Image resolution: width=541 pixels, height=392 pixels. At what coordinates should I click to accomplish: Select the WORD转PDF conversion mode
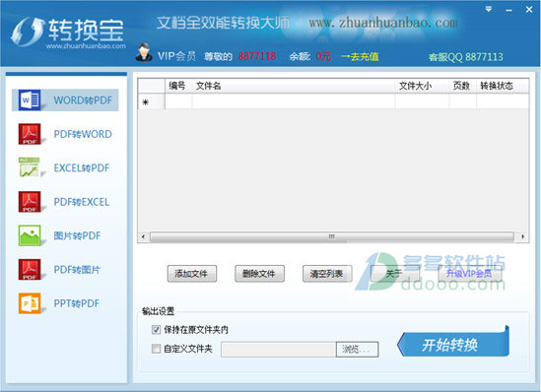[x=65, y=100]
